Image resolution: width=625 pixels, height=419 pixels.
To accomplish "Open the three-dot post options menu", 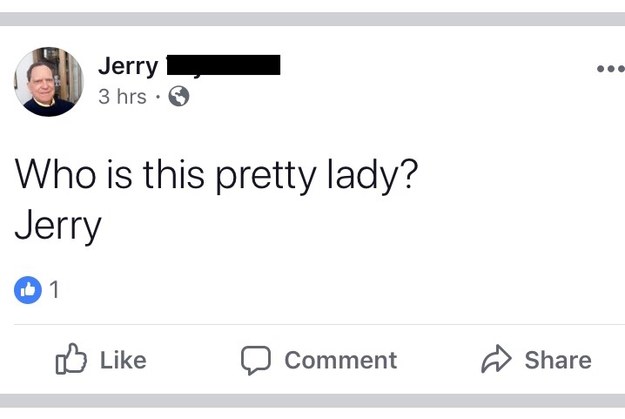I will [x=609, y=69].
